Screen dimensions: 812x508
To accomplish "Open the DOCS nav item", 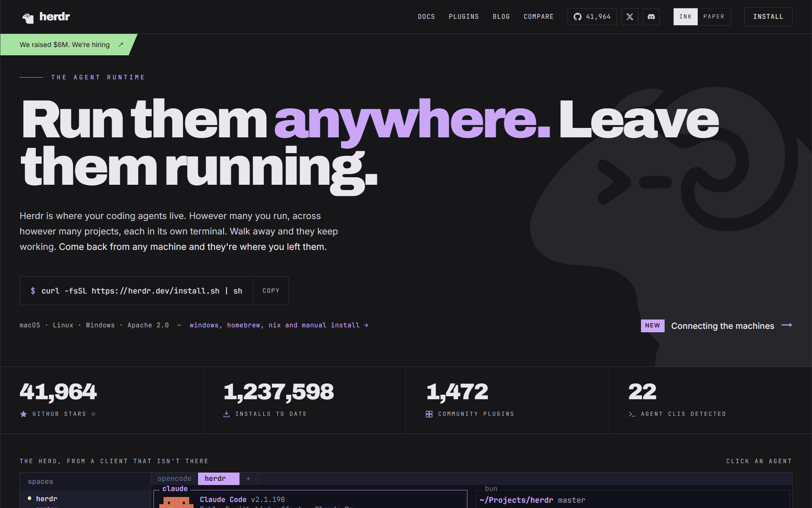I will (x=426, y=17).
